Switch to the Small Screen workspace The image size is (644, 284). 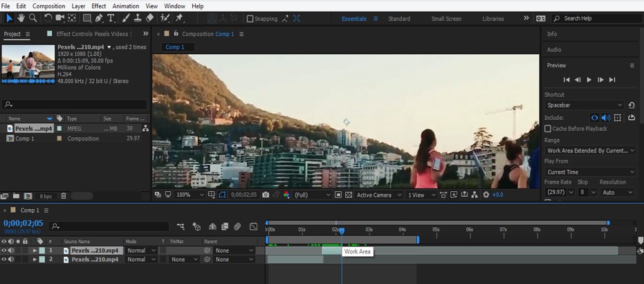click(x=446, y=19)
